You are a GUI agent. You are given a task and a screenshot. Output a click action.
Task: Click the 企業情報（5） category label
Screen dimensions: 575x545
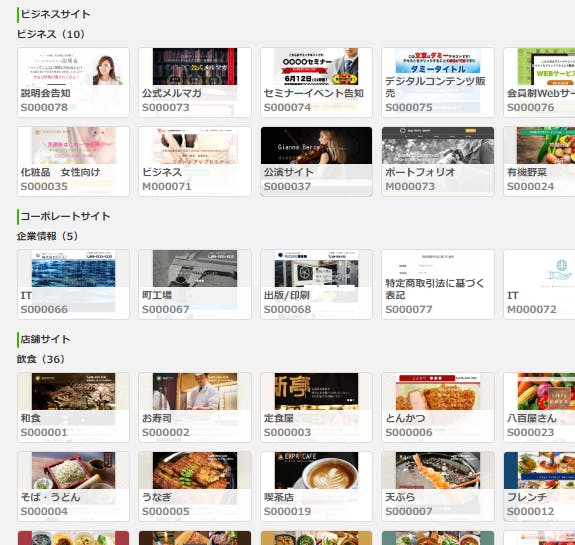click(48, 236)
